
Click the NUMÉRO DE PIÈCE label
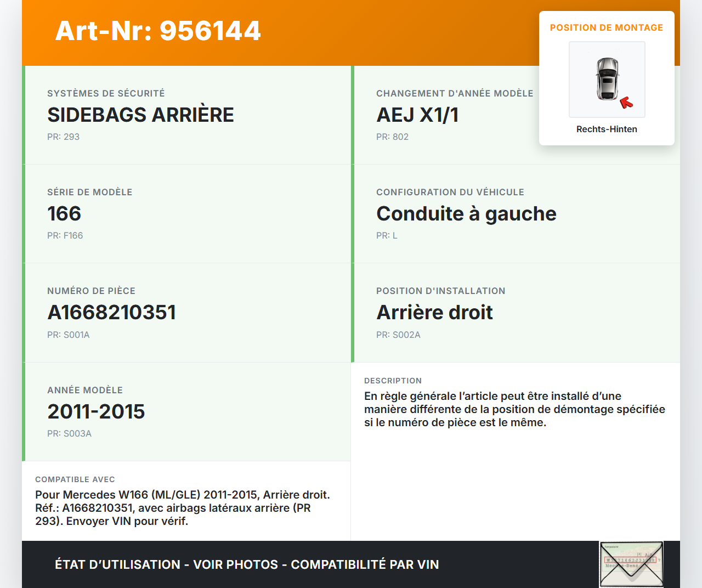(91, 291)
